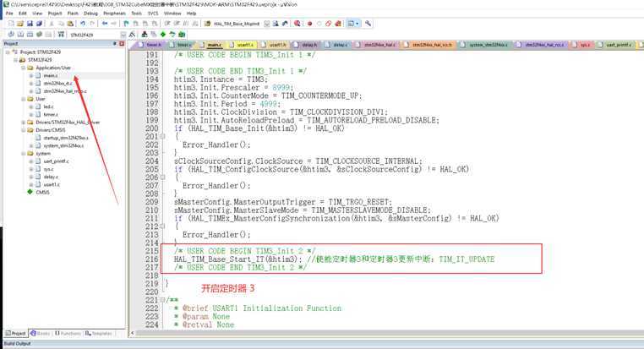Click the horizontal scrollbar left arrow in editor

(132, 334)
